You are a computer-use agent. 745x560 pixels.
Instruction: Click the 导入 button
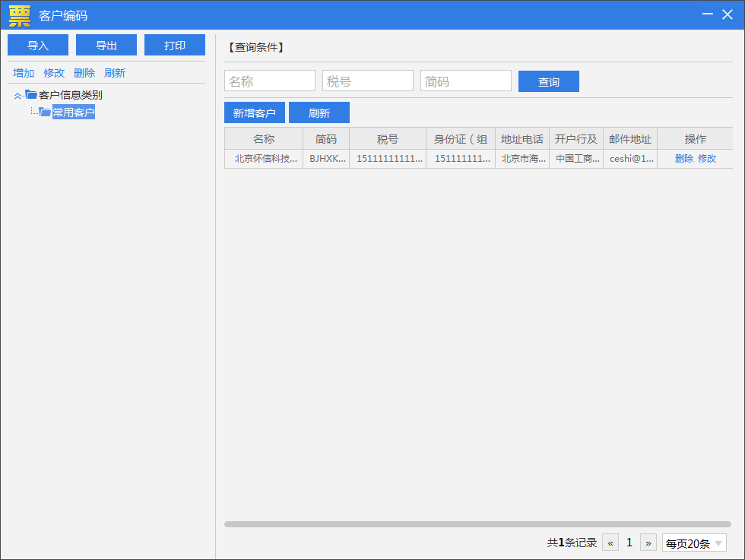click(x=38, y=45)
